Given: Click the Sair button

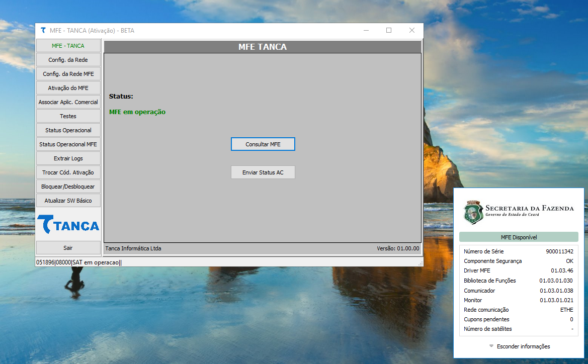Looking at the screenshot, I should click(68, 248).
